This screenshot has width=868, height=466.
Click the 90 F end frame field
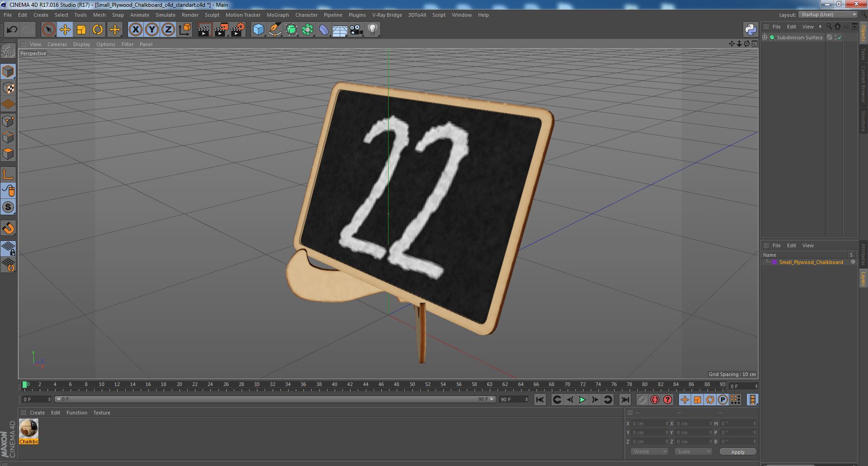tap(513, 400)
